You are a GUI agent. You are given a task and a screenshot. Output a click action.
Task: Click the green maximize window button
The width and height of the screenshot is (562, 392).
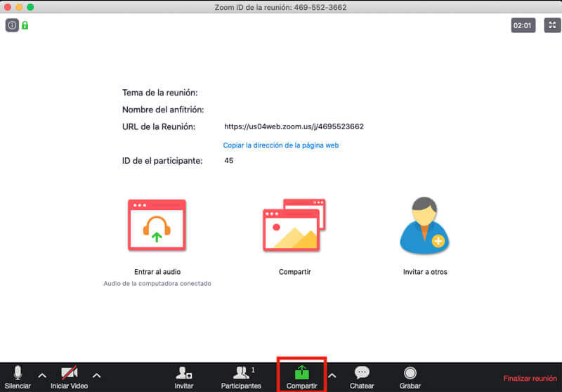(x=30, y=7)
